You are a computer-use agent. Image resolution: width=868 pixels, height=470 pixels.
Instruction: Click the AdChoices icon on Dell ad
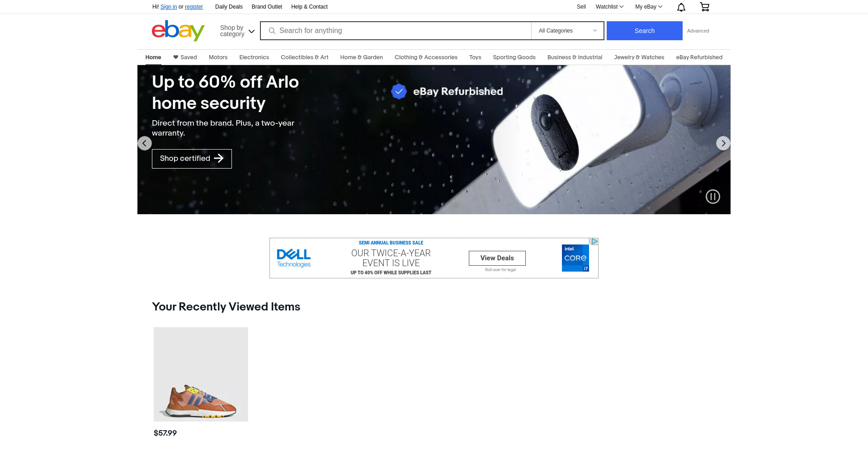594,241
